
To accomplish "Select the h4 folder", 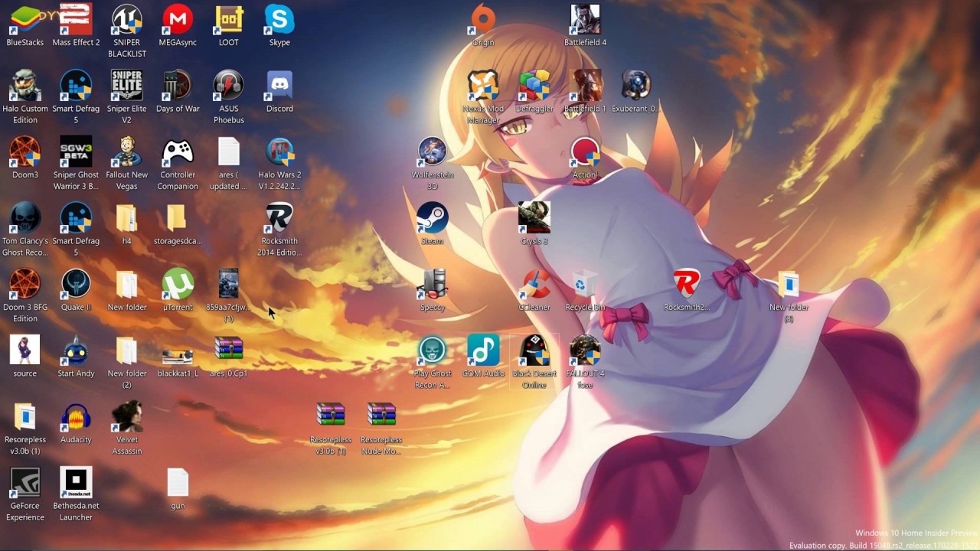I will (x=126, y=218).
